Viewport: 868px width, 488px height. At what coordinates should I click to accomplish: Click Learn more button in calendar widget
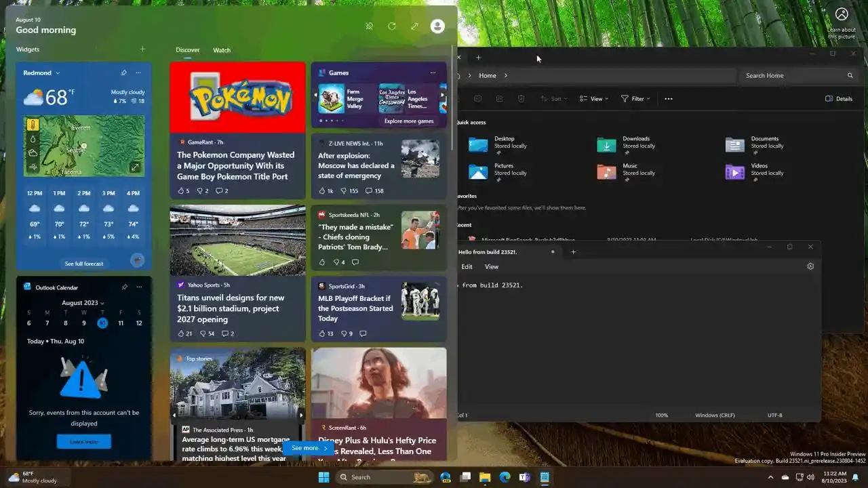coord(84,442)
